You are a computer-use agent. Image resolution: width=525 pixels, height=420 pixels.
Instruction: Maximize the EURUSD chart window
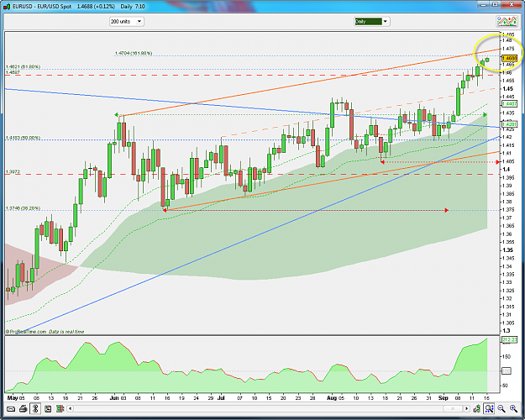pyautogui.click(x=496, y=5)
